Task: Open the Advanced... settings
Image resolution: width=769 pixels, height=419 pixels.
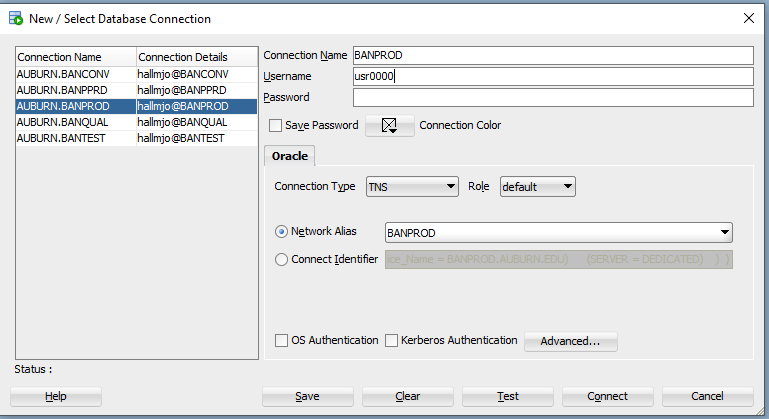Action: point(570,341)
